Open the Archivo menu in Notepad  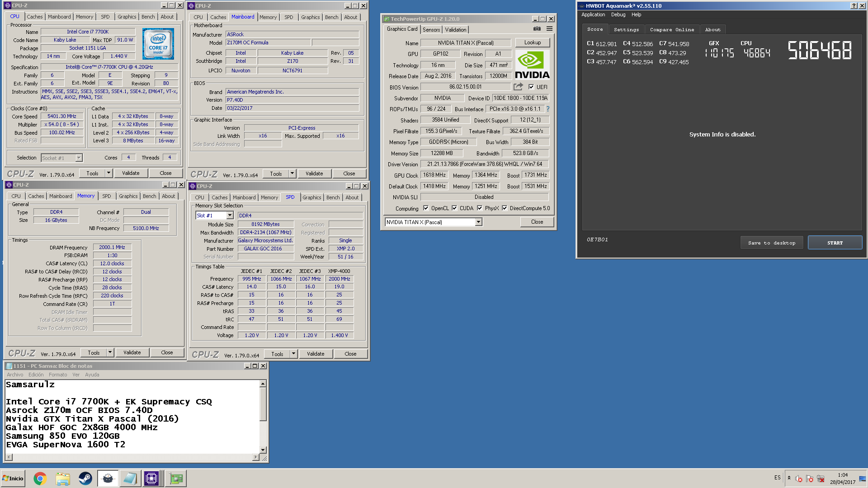click(x=15, y=375)
